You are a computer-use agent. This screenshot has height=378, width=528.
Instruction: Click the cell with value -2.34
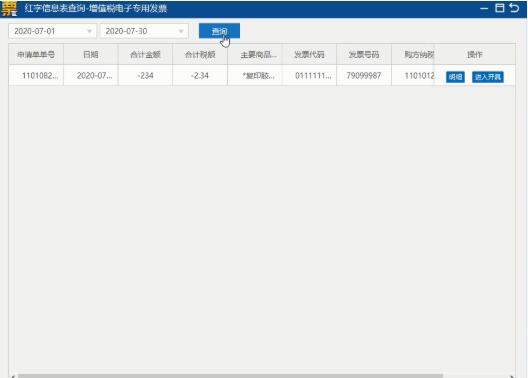click(x=200, y=75)
